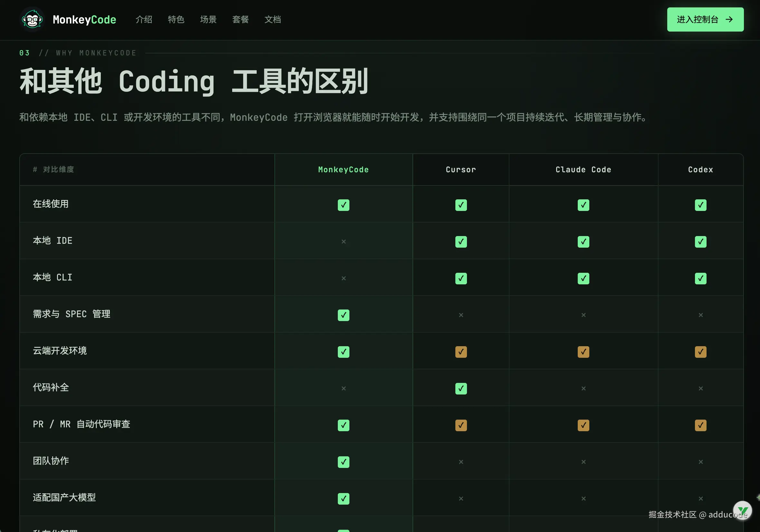Click the 本地 IDE row label
760x532 pixels.
pos(52,241)
